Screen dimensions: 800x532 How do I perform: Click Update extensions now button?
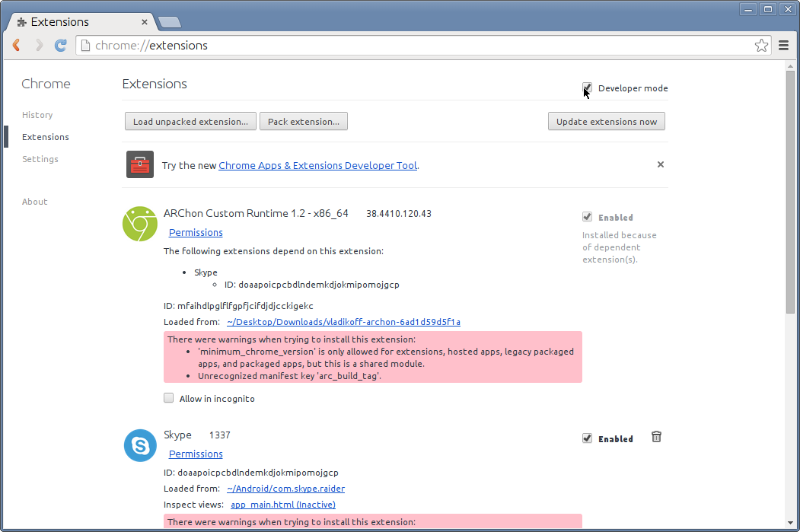pyautogui.click(x=607, y=122)
